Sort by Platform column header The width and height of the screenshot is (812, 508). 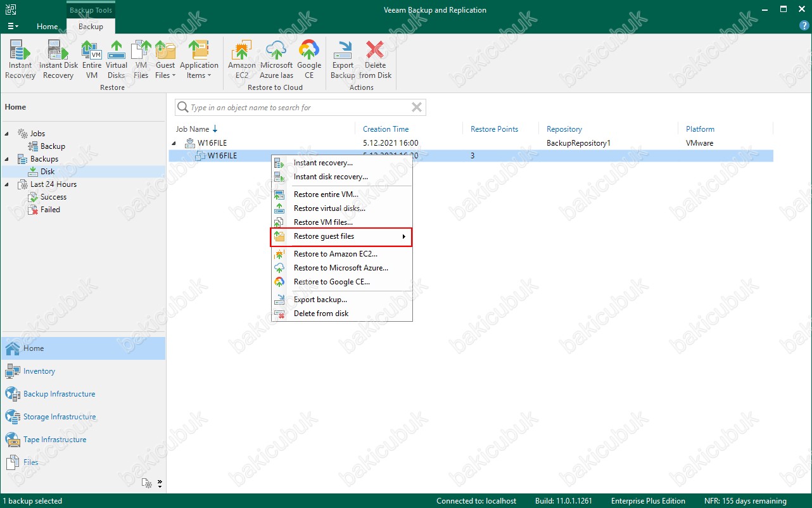point(700,129)
